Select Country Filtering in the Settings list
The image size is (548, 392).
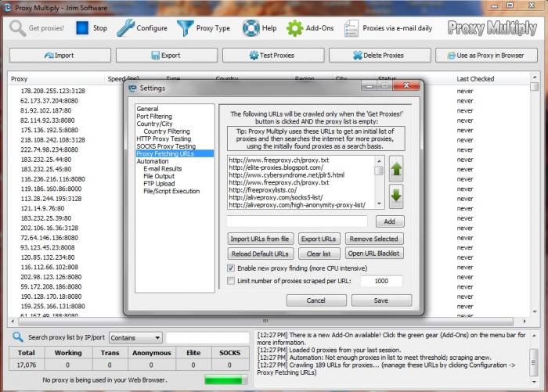[167, 131]
